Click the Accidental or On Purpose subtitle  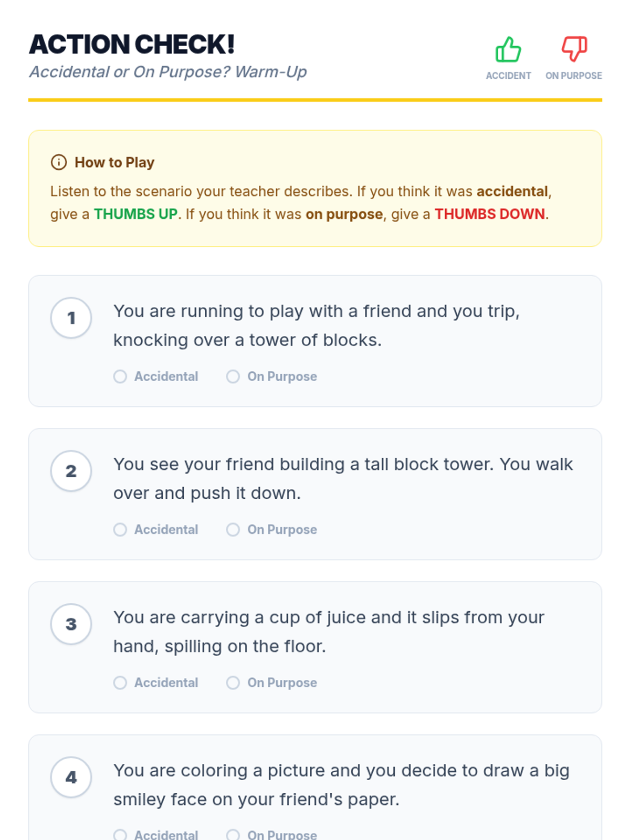click(x=168, y=72)
